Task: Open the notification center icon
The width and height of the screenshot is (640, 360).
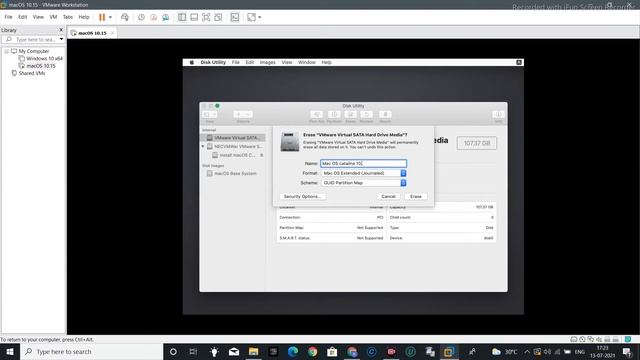Action: [627, 351]
